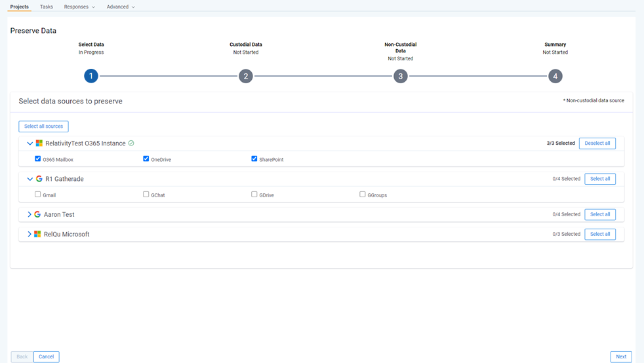Click the Google logo beside Aaron Test
This screenshot has height=363, width=644.
pyautogui.click(x=37, y=214)
